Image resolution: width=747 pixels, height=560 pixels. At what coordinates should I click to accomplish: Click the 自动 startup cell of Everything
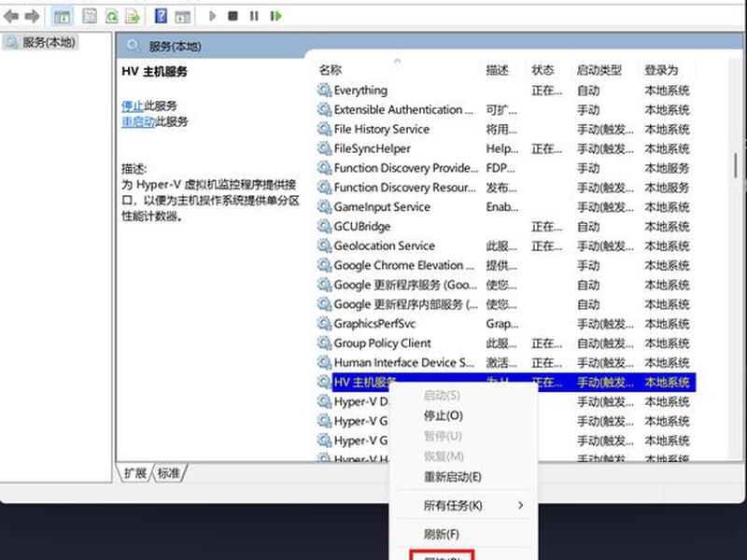(x=588, y=90)
